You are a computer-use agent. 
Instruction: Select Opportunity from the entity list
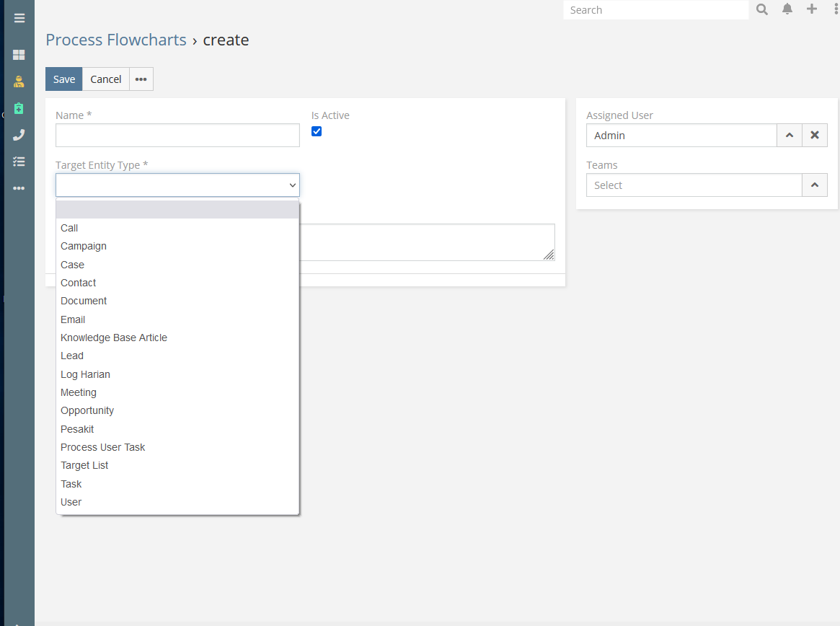point(87,410)
